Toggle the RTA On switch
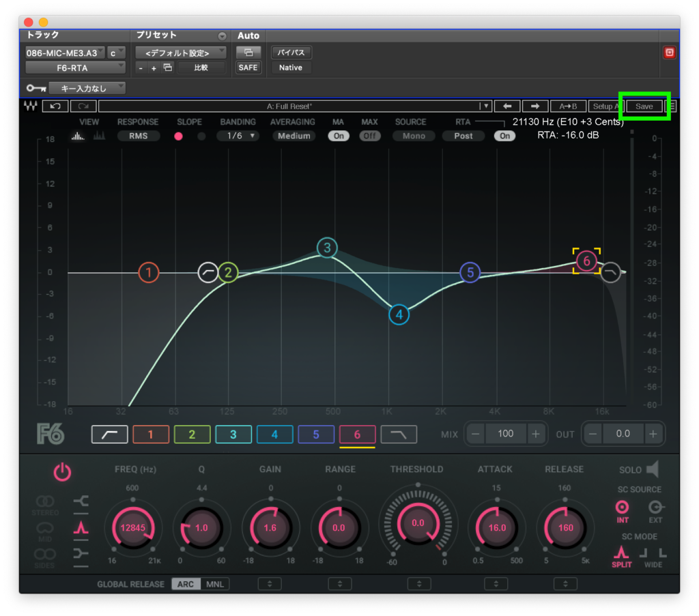 504,136
